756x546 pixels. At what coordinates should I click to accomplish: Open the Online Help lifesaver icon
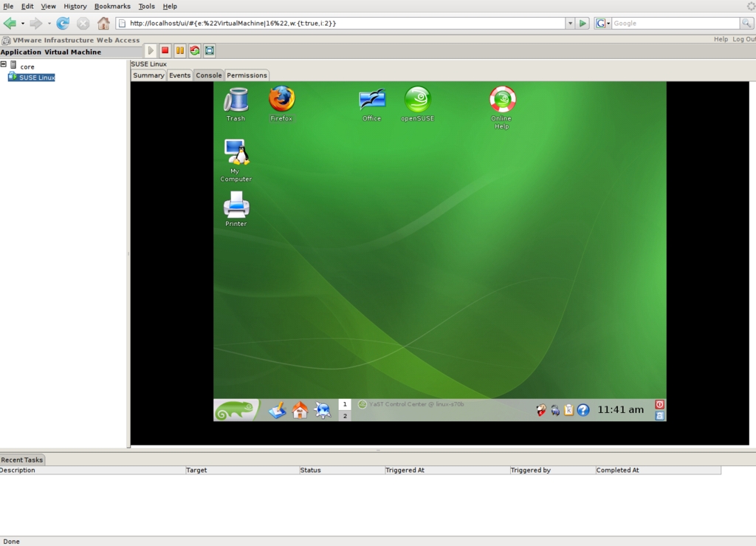click(x=502, y=100)
